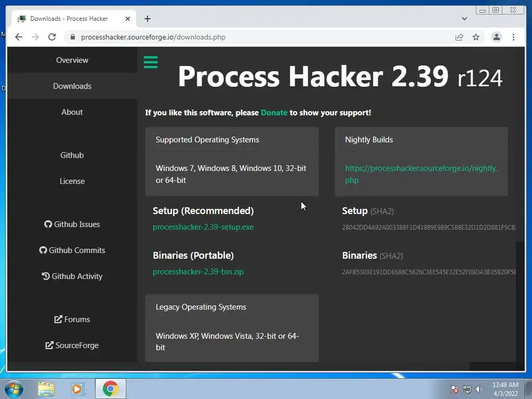The height and width of the screenshot is (399, 532).
Task: Click the network tray icon
Action: pyautogui.click(x=467, y=389)
